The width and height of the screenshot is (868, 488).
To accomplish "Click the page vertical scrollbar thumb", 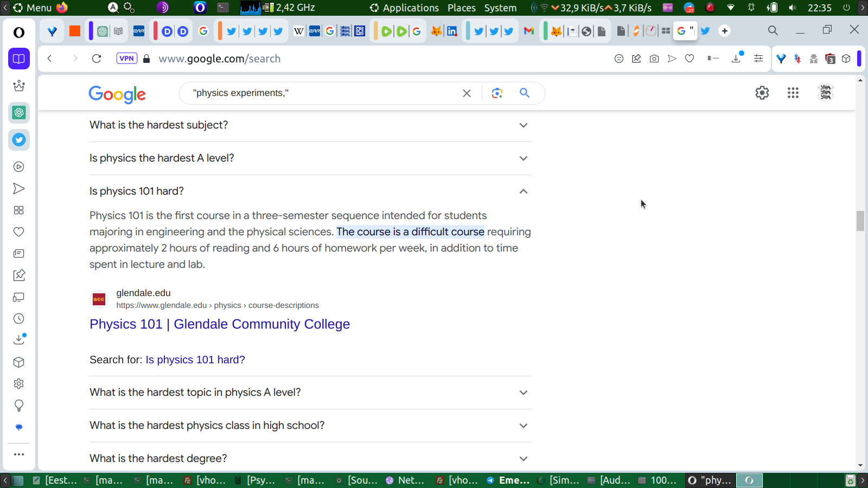I will [x=860, y=221].
